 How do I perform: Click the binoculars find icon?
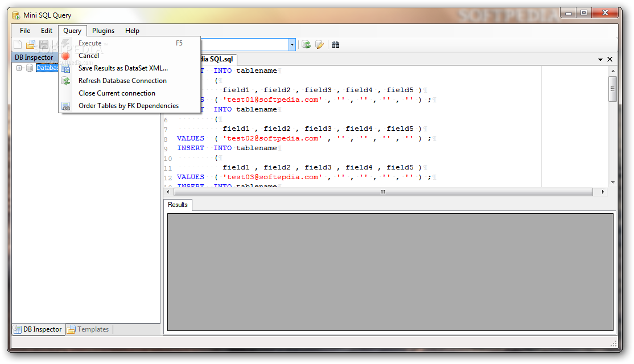[x=336, y=44]
